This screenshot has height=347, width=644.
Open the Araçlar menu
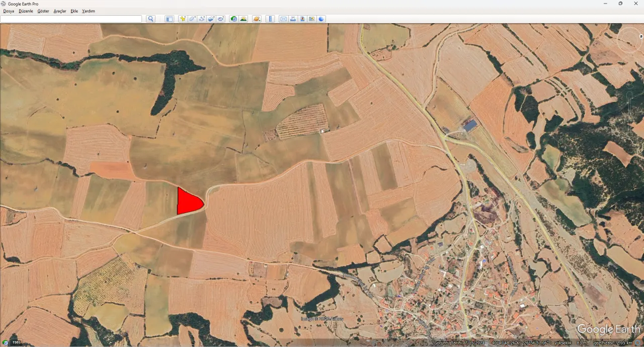point(60,11)
